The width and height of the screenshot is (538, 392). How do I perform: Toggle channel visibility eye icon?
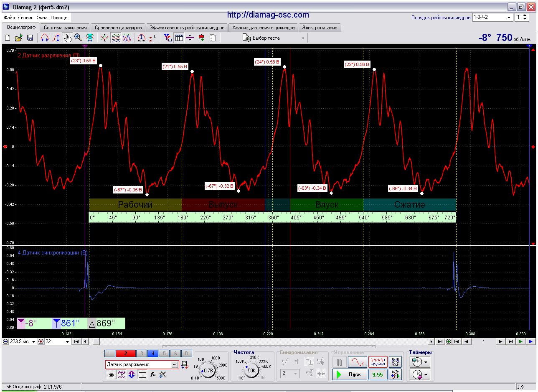(112, 375)
